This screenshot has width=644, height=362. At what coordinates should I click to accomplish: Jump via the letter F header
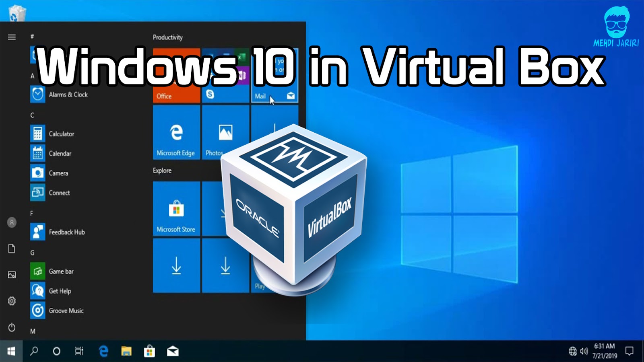tap(32, 213)
